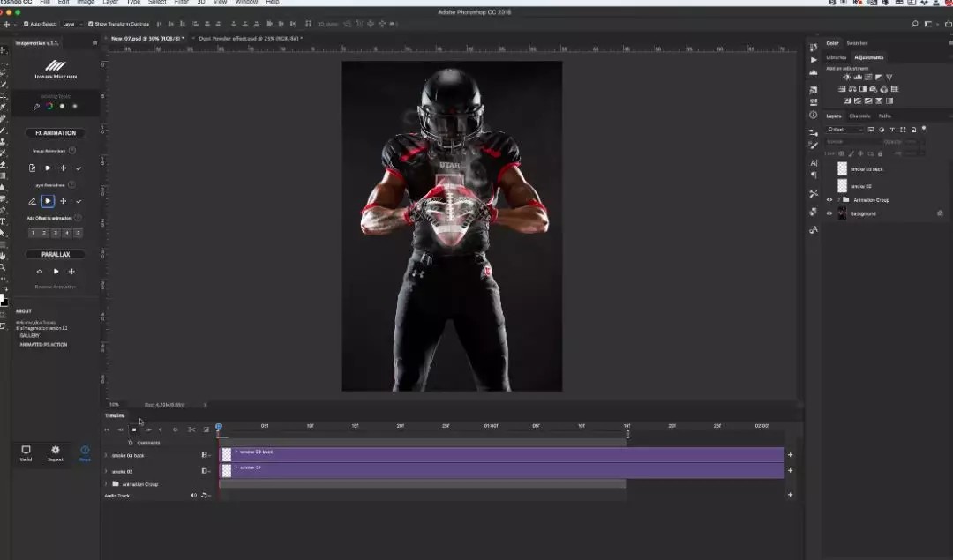Open the GALLERY link in About
The height and width of the screenshot is (560, 953).
tap(30, 335)
